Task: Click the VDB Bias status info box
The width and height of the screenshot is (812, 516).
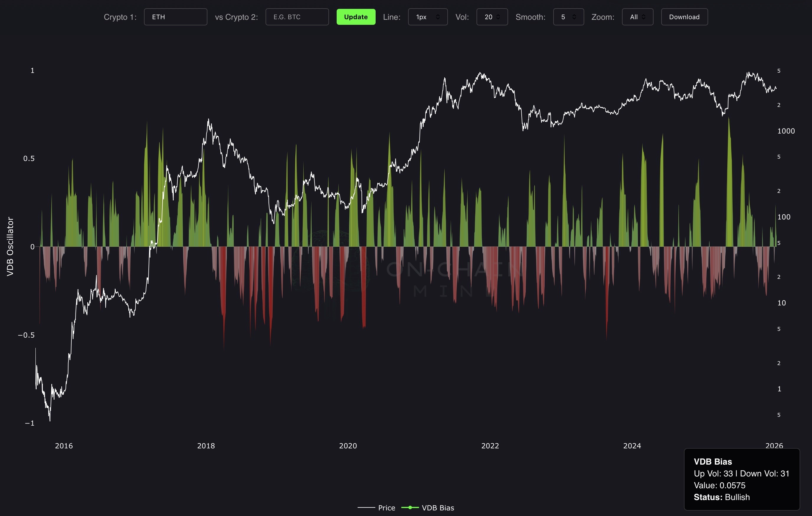Action: 741,479
